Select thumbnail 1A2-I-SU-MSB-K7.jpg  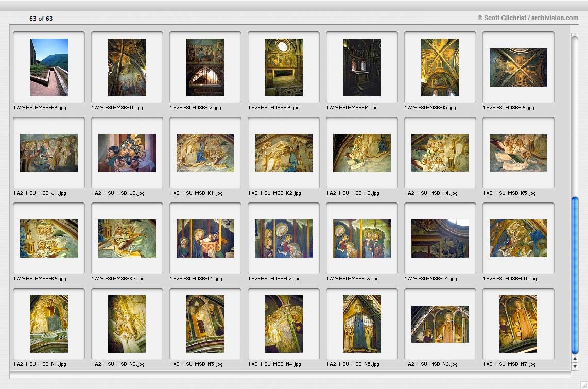(127, 238)
